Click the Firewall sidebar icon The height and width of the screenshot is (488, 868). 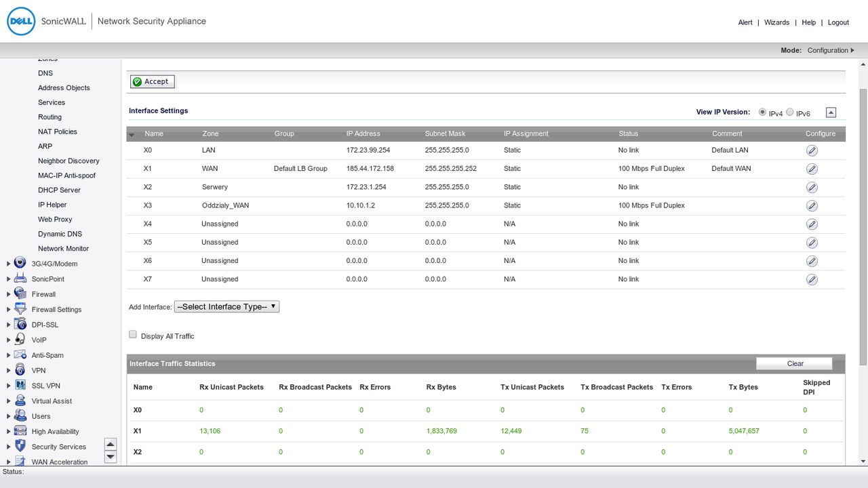coord(20,293)
